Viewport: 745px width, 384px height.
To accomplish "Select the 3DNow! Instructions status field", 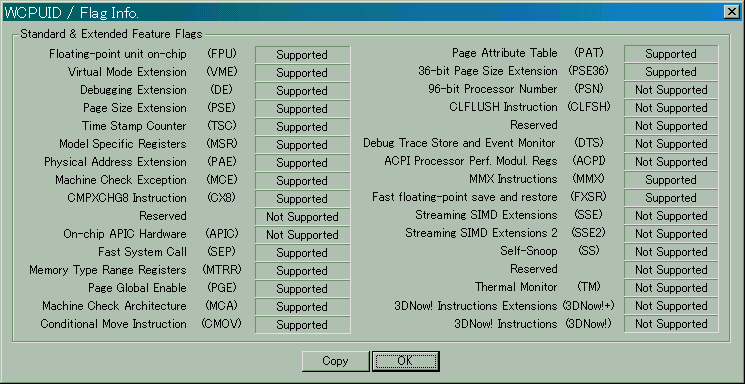I will tap(671, 324).
